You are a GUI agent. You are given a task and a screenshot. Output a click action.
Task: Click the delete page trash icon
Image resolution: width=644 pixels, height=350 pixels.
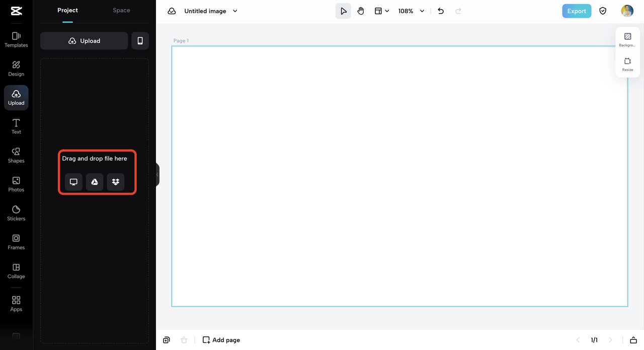tap(184, 340)
